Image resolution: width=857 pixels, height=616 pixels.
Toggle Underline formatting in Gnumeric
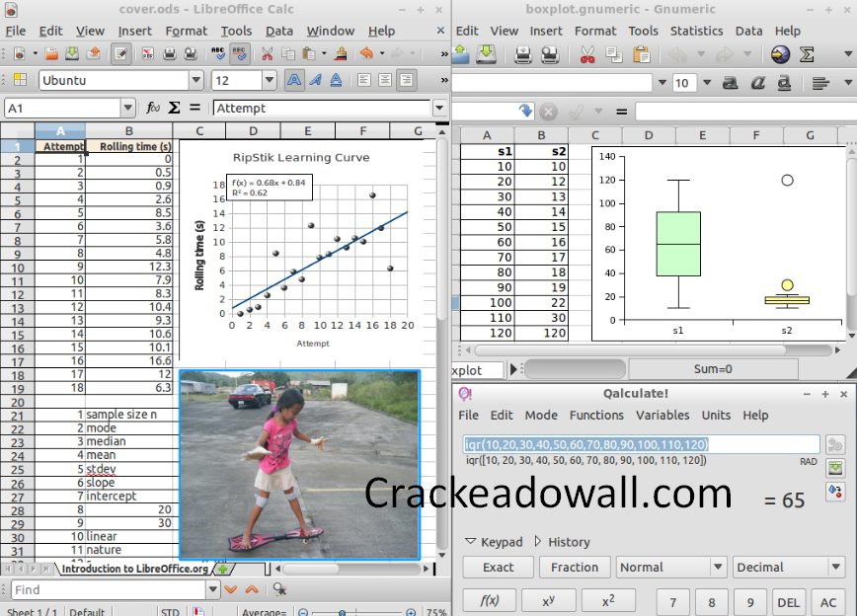[784, 84]
